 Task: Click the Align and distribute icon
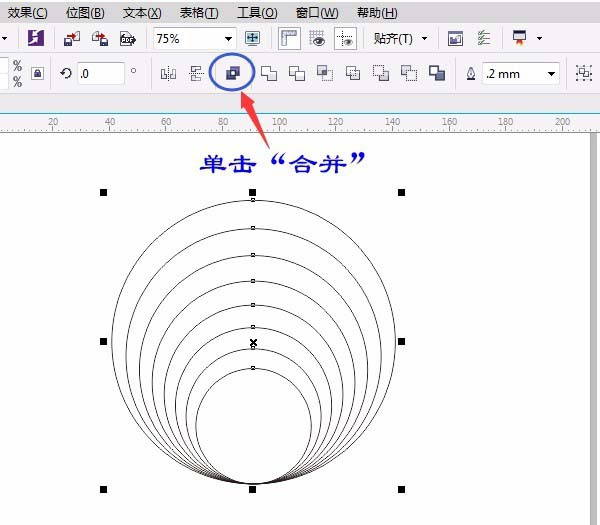pos(196,73)
